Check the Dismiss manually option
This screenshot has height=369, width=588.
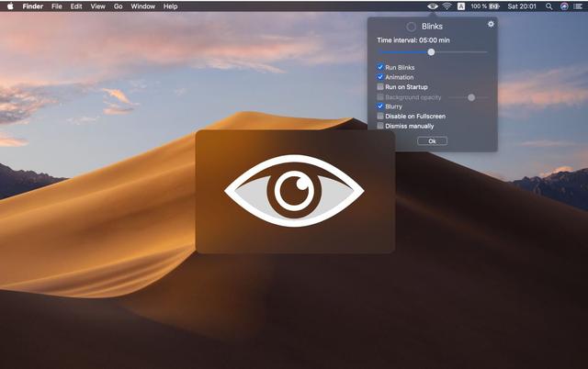point(380,126)
